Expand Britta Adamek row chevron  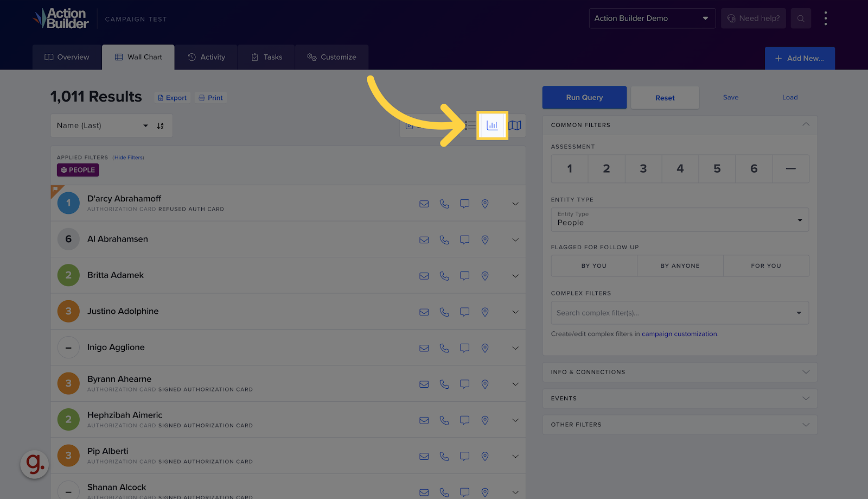(515, 276)
